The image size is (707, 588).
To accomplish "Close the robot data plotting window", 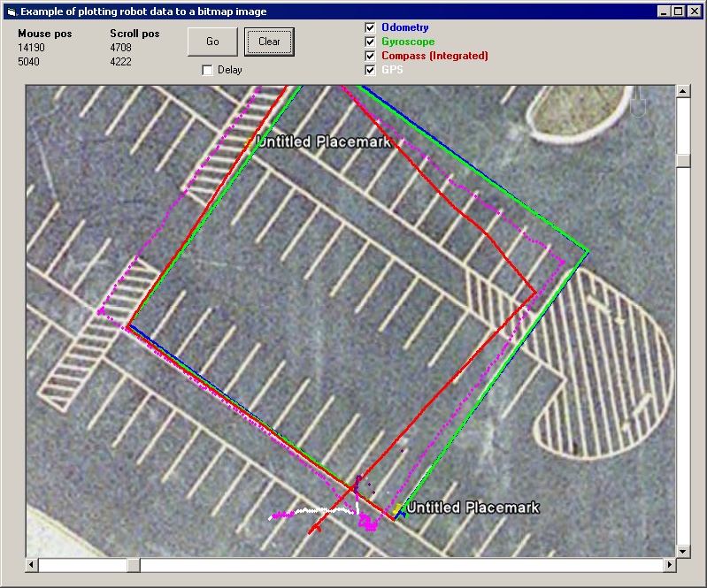I will coord(693,11).
